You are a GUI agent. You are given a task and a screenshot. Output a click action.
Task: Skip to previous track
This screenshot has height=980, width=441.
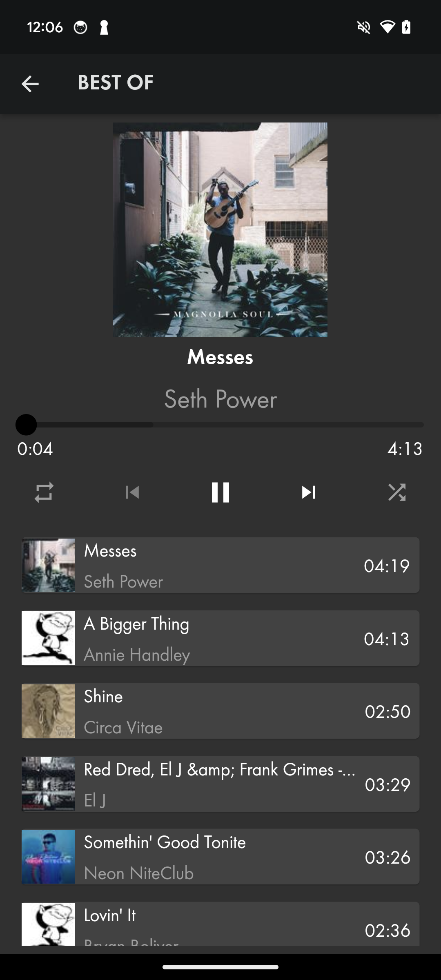tap(132, 492)
